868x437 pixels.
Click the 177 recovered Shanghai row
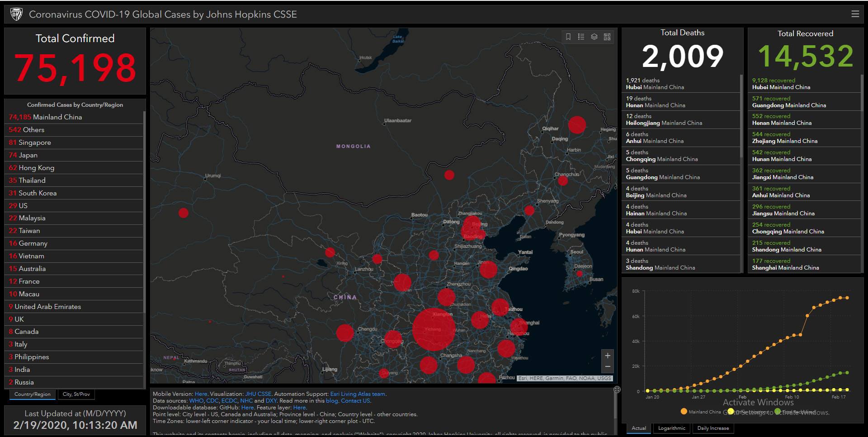pyautogui.click(x=805, y=264)
